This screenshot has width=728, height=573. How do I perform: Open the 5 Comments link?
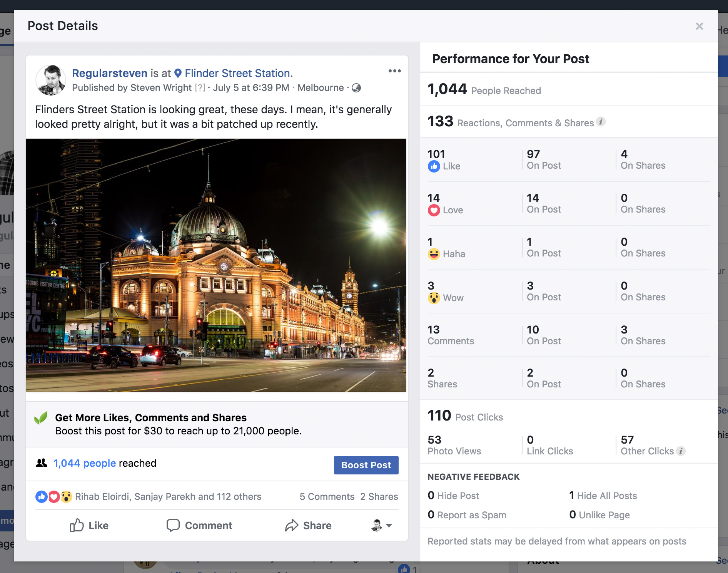click(x=327, y=497)
